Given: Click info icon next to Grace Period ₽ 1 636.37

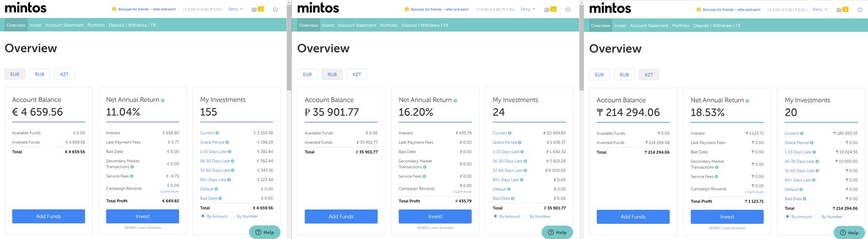Looking at the screenshot, I should (520, 142).
